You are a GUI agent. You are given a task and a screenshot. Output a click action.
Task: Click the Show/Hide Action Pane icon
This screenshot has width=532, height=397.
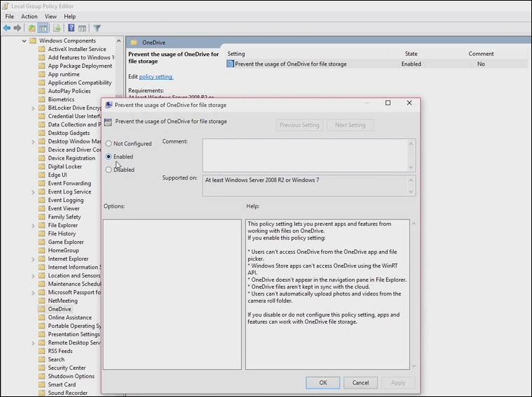point(82,28)
